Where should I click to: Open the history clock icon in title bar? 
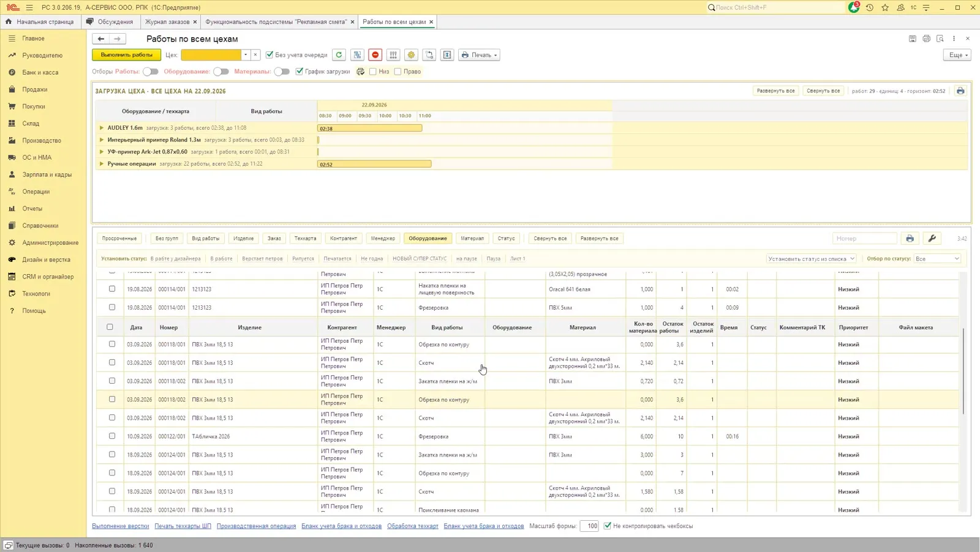click(869, 7)
